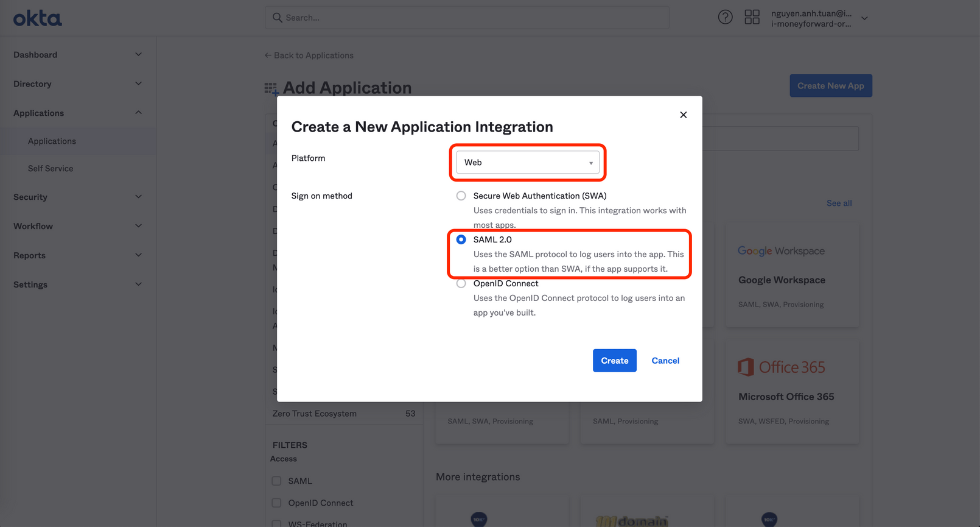Check the SAML access filter

click(x=276, y=481)
